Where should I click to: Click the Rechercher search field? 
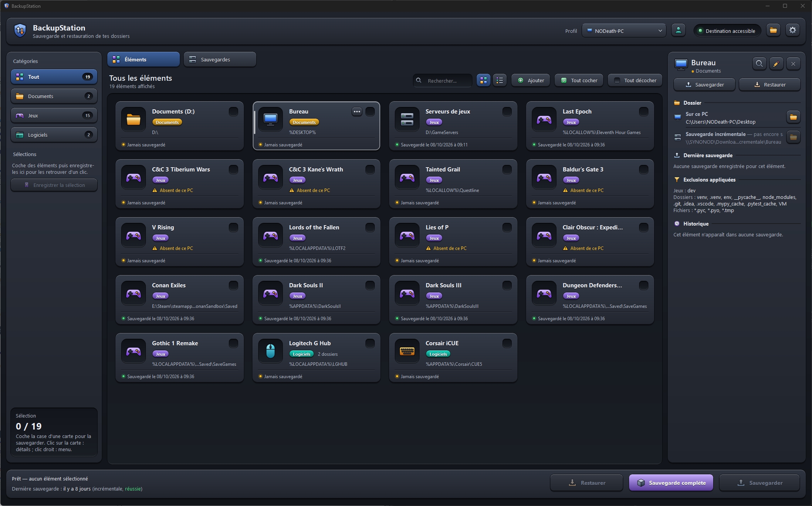click(443, 81)
